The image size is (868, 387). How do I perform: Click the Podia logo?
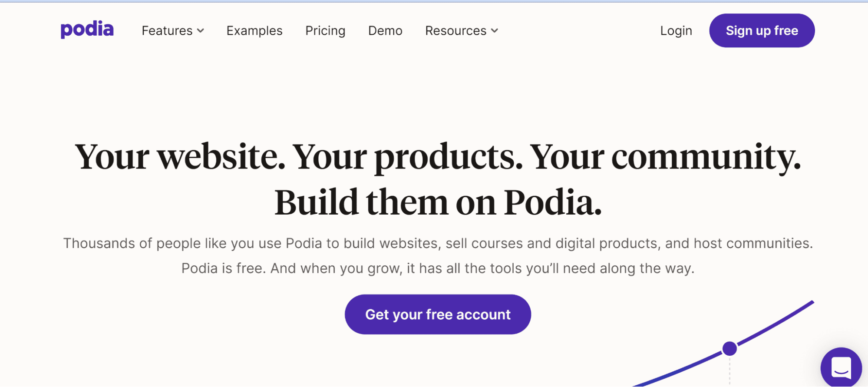pyautogui.click(x=87, y=30)
